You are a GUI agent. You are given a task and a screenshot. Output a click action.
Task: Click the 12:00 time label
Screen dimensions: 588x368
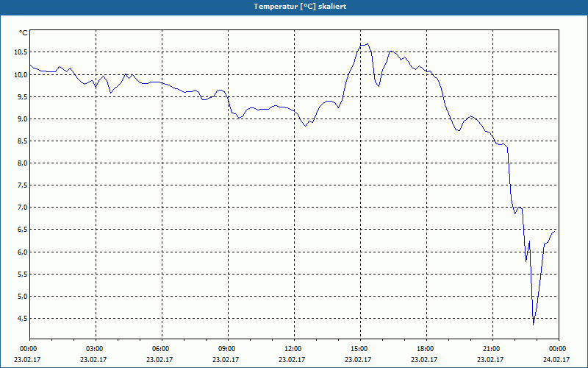pos(294,349)
